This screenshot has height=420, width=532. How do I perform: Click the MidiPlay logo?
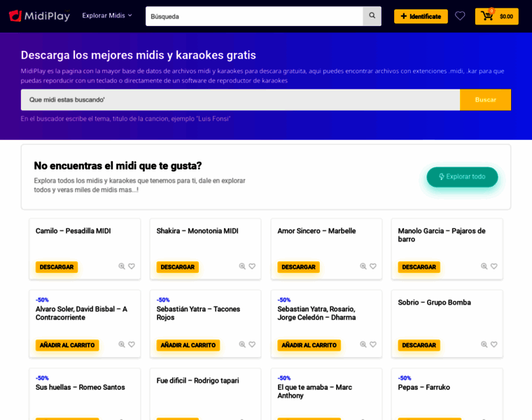pos(39,16)
